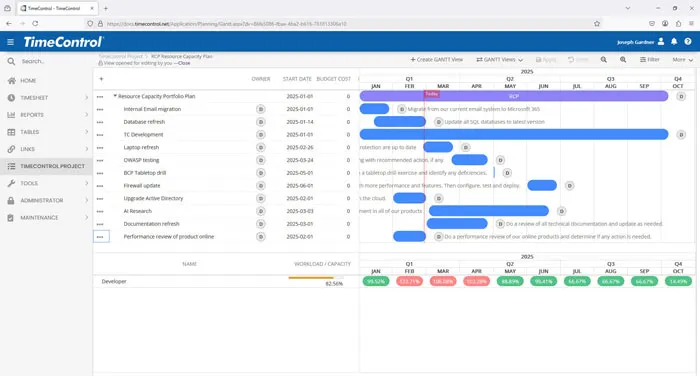
Task: Click the browser address bar
Action: point(344,24)
